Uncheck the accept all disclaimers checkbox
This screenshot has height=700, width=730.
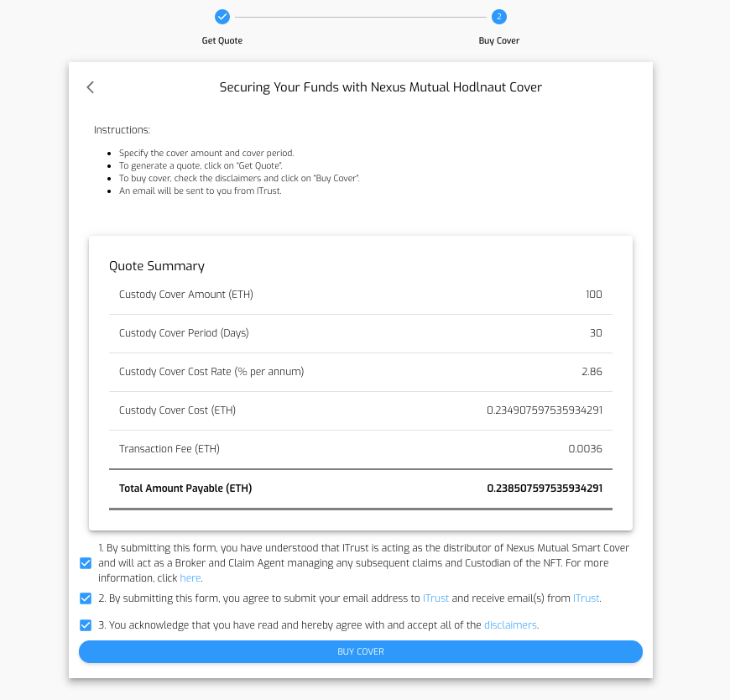(x=86, y=625)
